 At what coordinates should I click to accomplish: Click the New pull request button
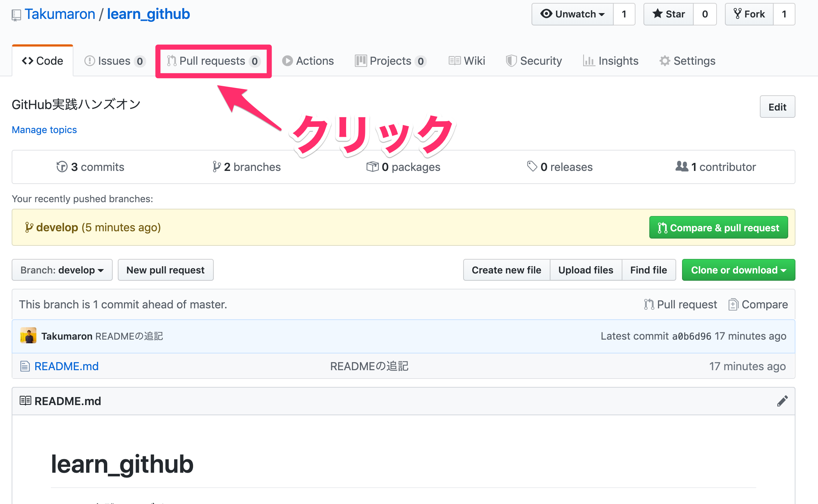(x=165, y=270)
